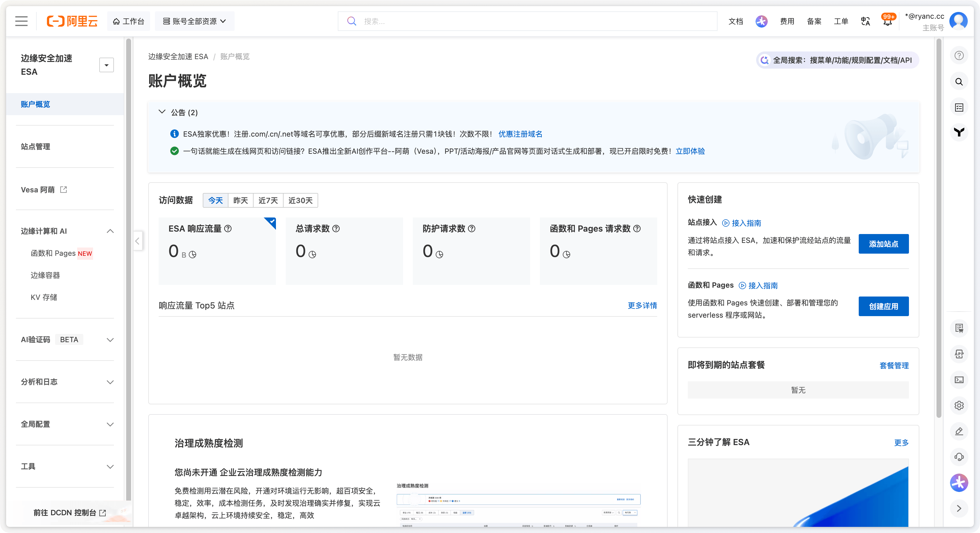Image resolution: width=980 pixels, height=533 pixels.
Task: Open the 优惠注册域名 link
Action: click(x=520, y=134)
